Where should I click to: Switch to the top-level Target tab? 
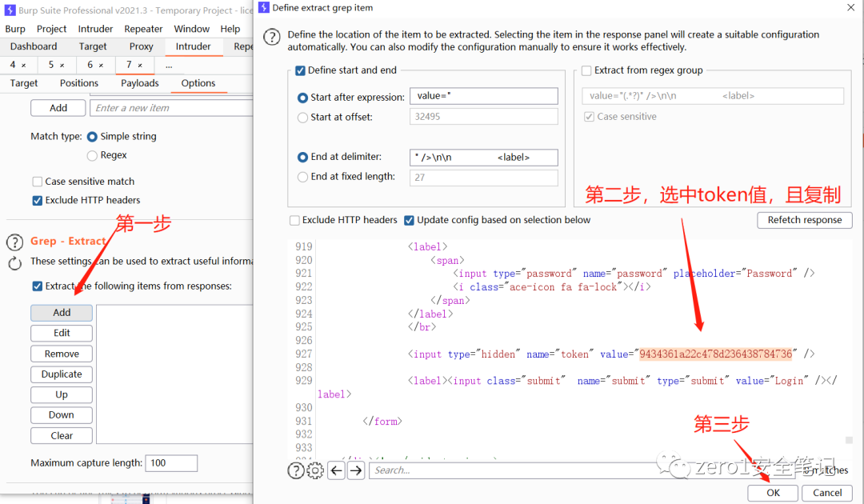tap(93, 47)
